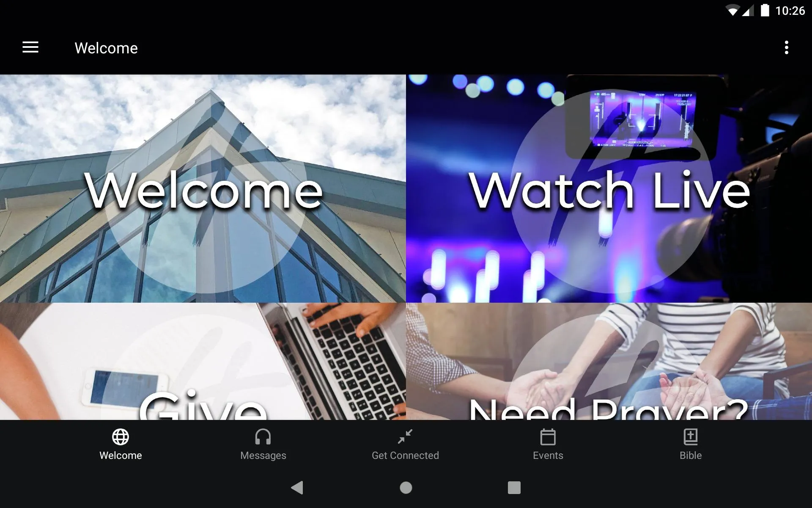Tap the Android home button
812x508 pixels.
[406, 488]
